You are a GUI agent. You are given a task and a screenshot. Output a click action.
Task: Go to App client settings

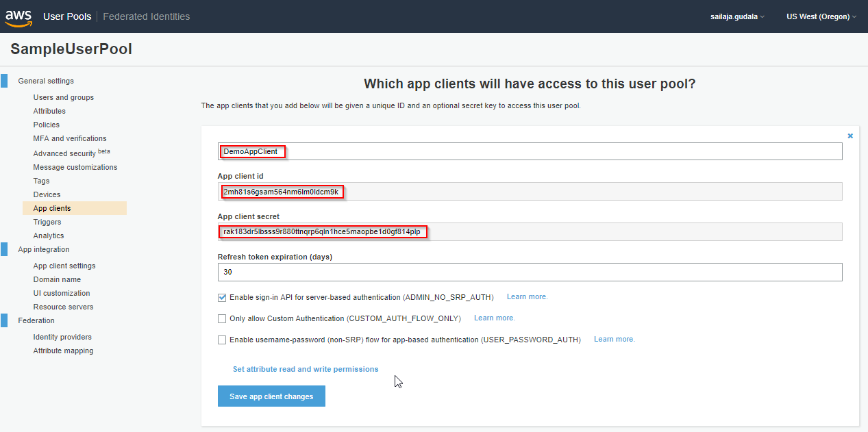64,266
